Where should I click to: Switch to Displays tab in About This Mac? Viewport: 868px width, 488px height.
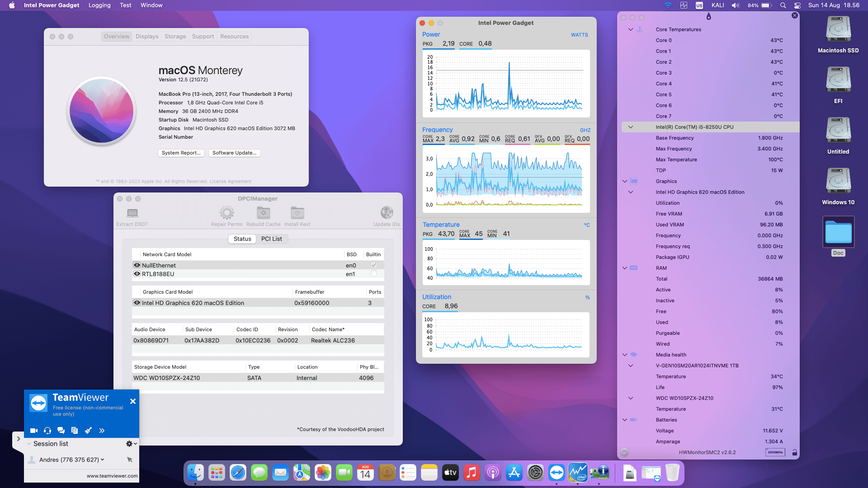point(147,37)
